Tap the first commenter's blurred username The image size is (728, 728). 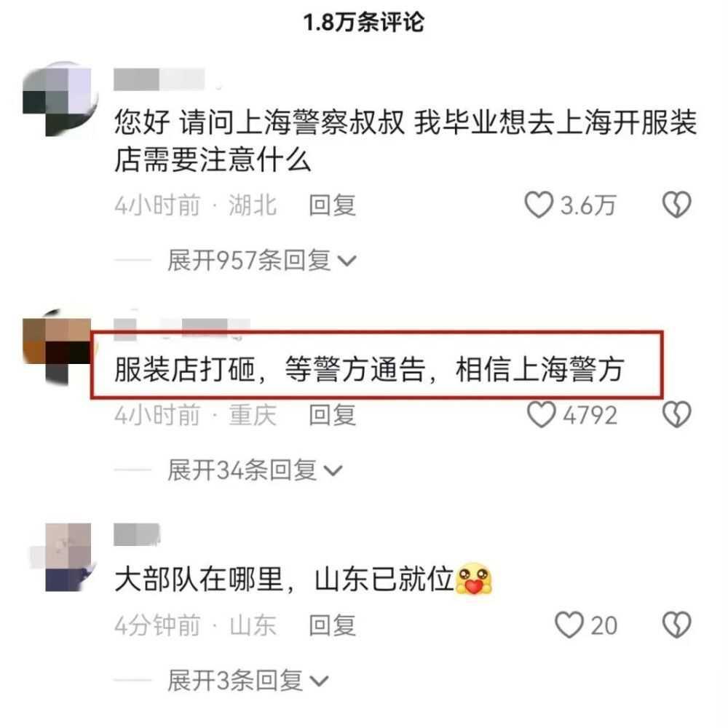coord(159,79)
